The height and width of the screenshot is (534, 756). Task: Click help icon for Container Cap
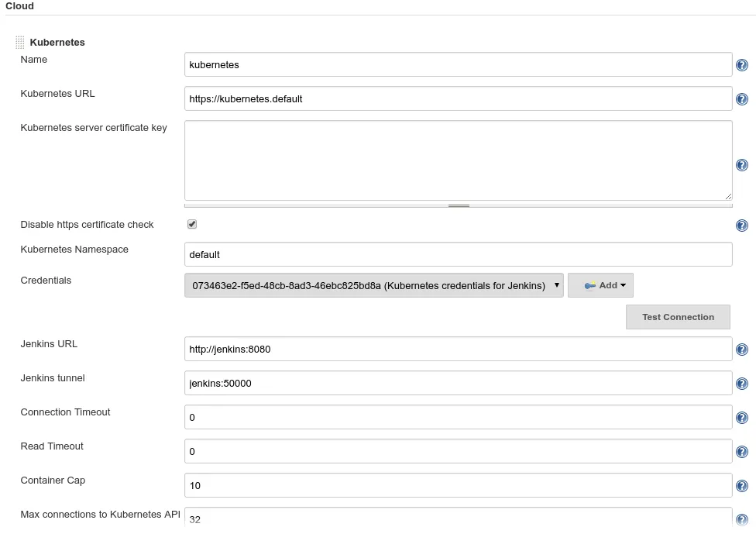(x=741, y=486)
